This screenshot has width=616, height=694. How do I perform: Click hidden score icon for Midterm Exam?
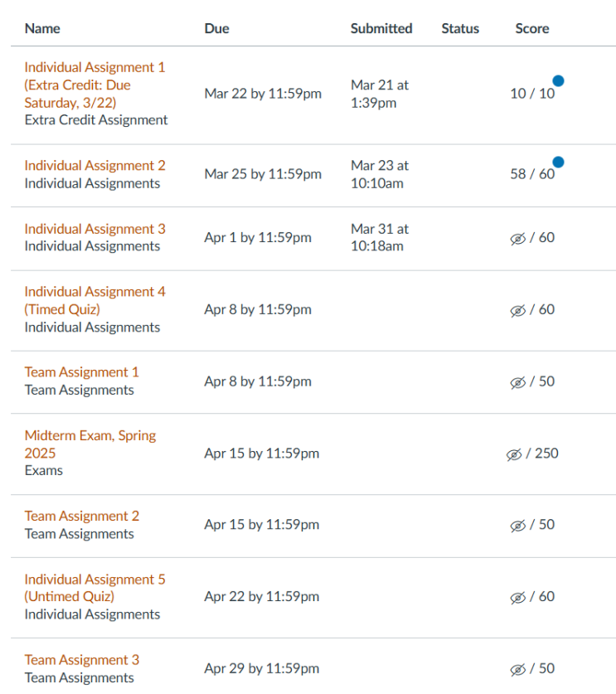click(x=514, y=454)
